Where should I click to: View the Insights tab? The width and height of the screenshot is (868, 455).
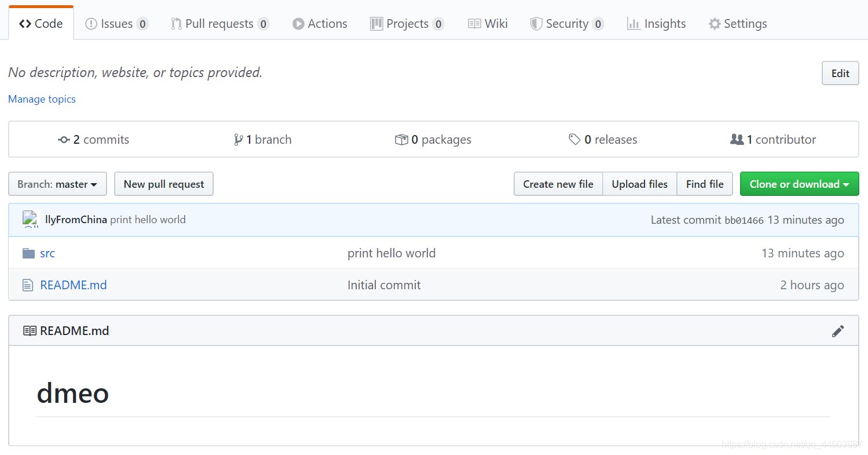[657, 24]
